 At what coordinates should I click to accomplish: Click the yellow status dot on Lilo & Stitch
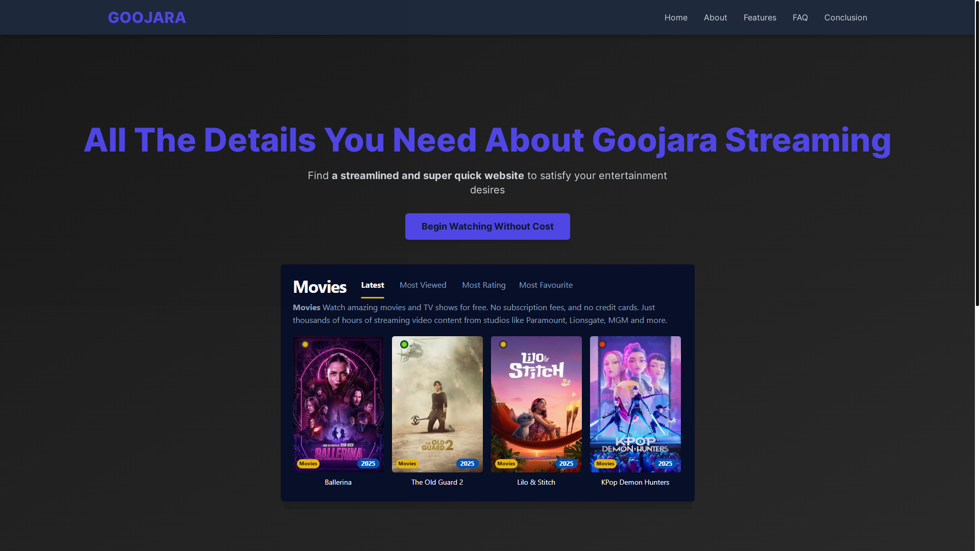503,344
